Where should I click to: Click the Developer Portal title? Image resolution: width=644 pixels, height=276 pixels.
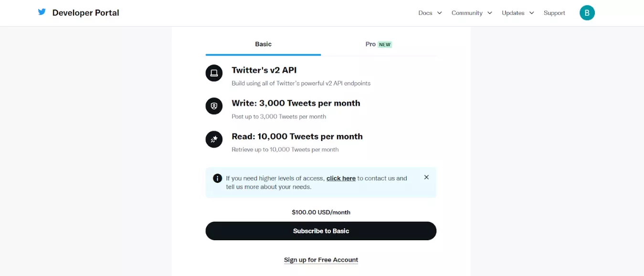(x=85, y=12)
